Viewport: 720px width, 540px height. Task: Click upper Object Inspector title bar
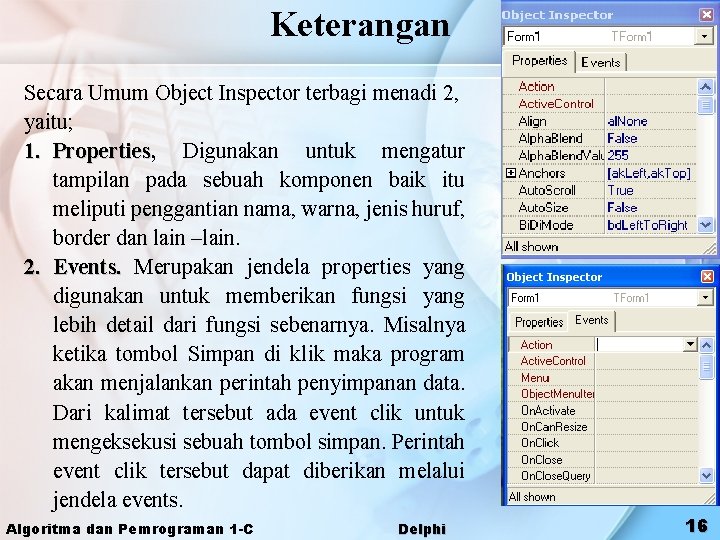(x=599, y=15)
